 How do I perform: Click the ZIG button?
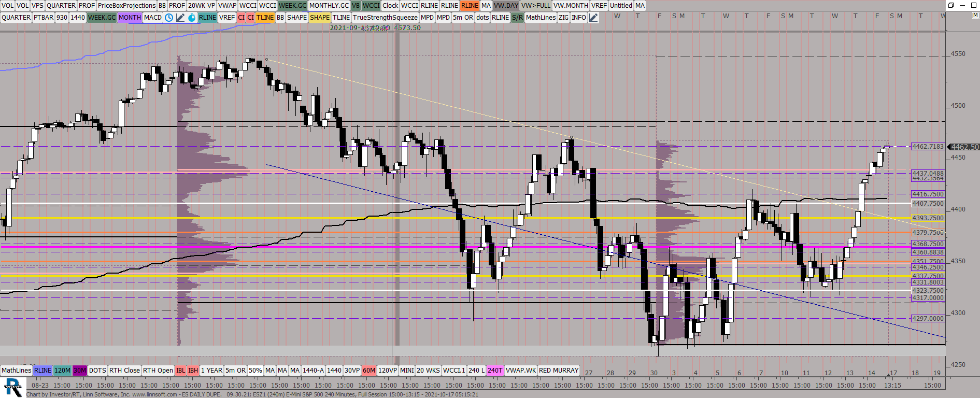pyautogui.click(x=563, y=18)
